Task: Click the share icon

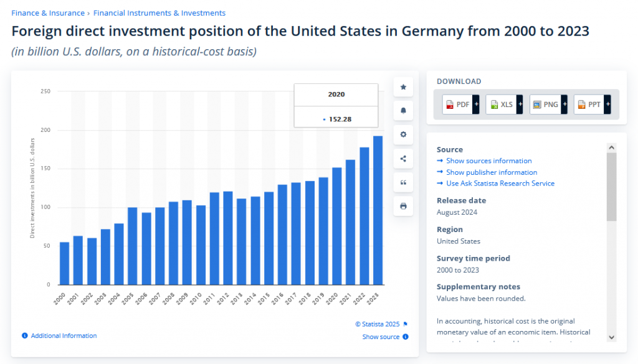Action: click(403, 159)
